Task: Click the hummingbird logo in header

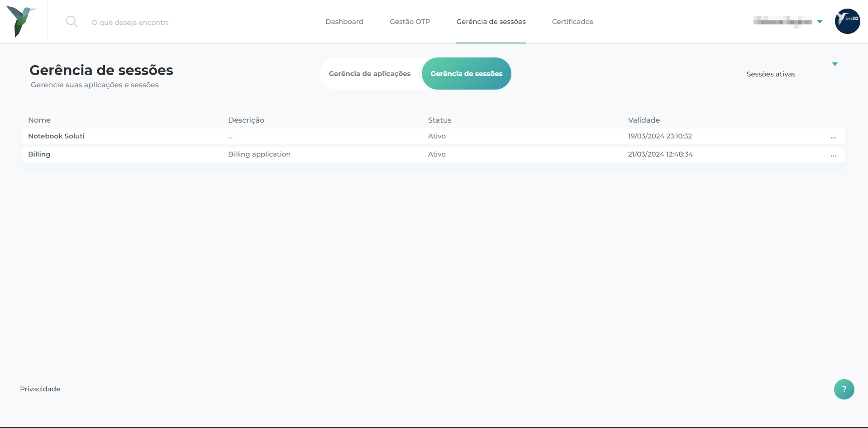Action: 21,21
